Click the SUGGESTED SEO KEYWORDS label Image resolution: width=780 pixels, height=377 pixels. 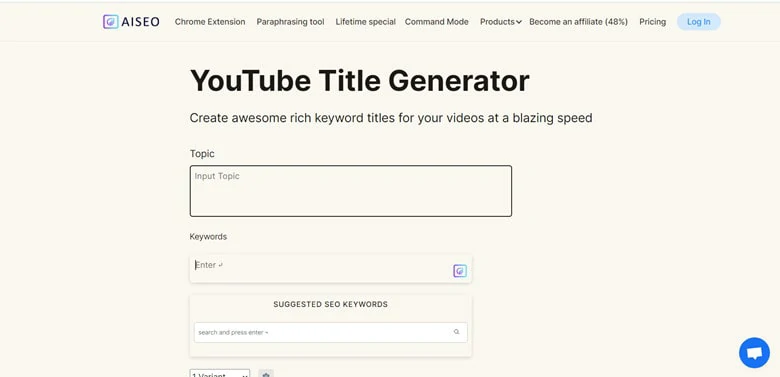coord(331,304)
